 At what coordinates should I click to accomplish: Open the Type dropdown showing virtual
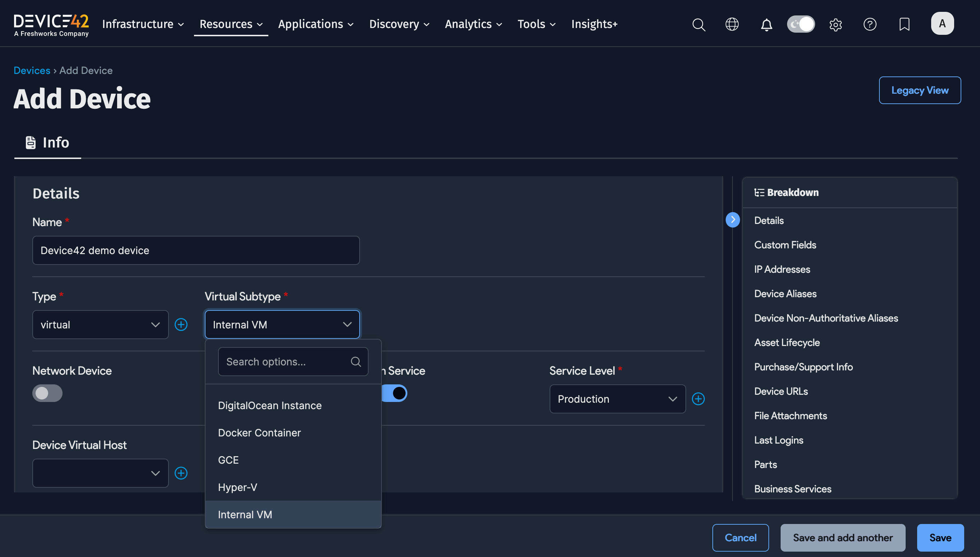100,324
